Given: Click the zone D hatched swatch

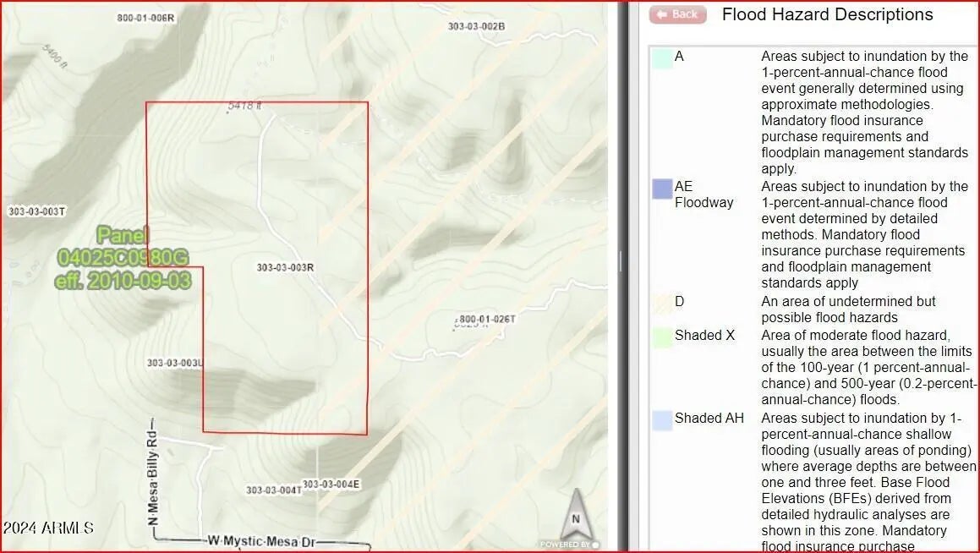Looking at the screenshot, I should 662,304.
